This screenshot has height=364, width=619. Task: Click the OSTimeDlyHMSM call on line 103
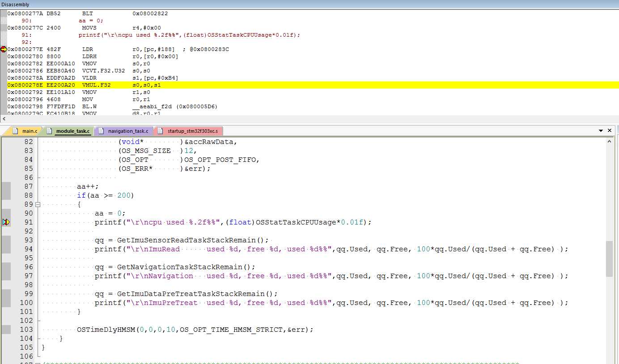coord(195,330)
